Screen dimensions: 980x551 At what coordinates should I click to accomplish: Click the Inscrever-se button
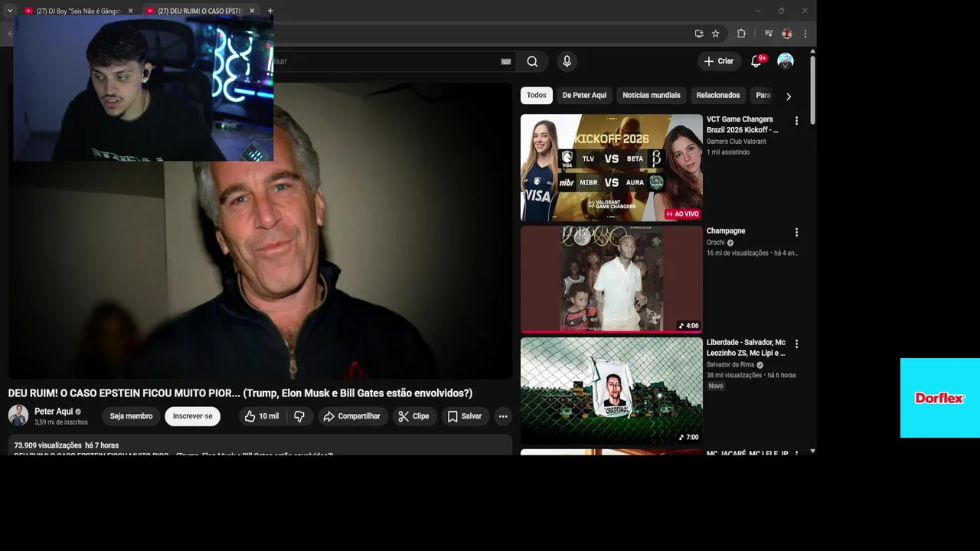(x=193, y=416)
